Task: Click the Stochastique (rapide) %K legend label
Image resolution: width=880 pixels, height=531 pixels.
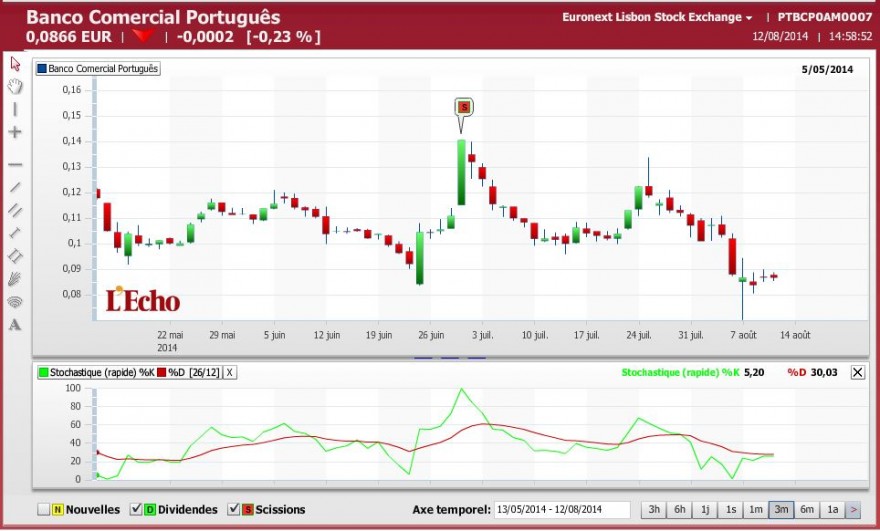Action: coord(102,372)
